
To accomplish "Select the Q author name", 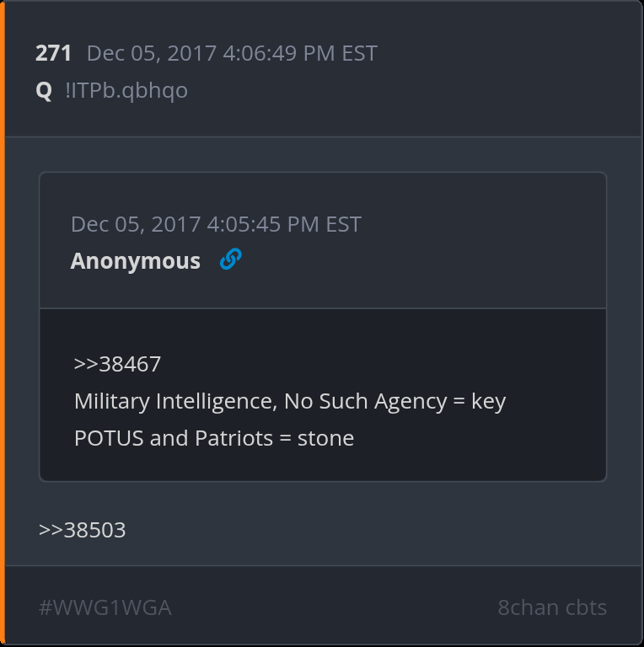I will tap(44, 90).
